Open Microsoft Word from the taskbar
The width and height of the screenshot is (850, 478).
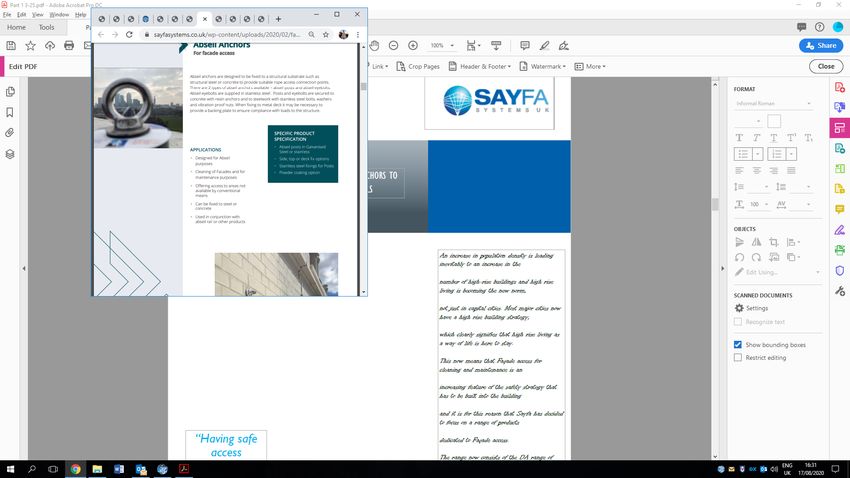119,469
